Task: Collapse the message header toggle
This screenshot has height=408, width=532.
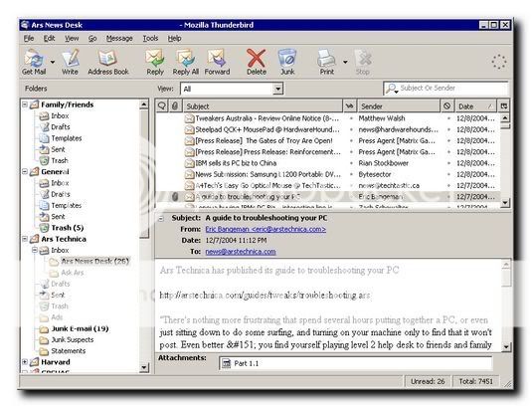Action: 161,218
